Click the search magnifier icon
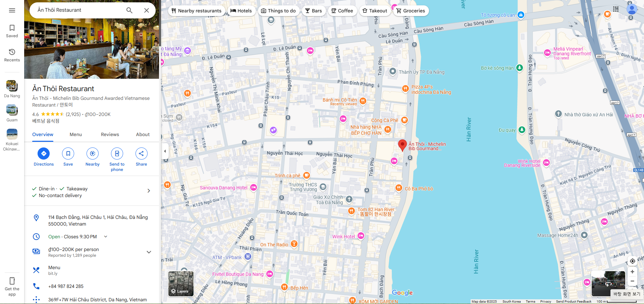Screen dimensions: 644x304 [x=129, y=10]
